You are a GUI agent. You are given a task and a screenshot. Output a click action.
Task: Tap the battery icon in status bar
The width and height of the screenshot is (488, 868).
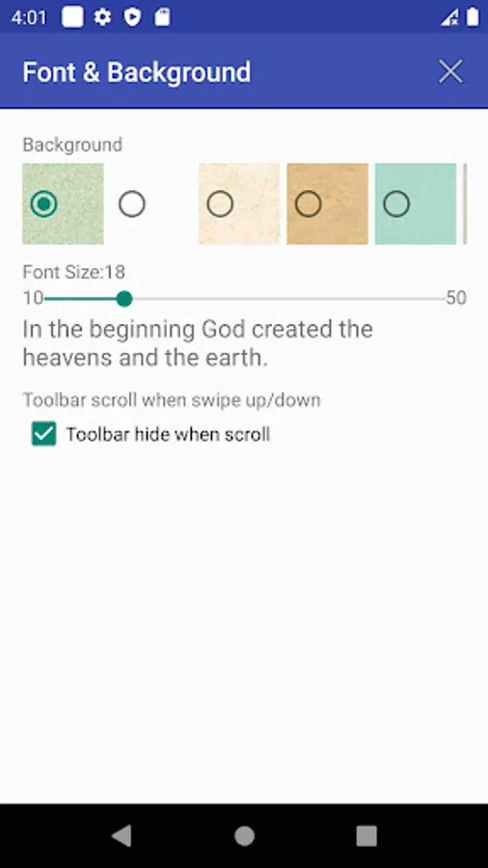(x=472, y=16)
